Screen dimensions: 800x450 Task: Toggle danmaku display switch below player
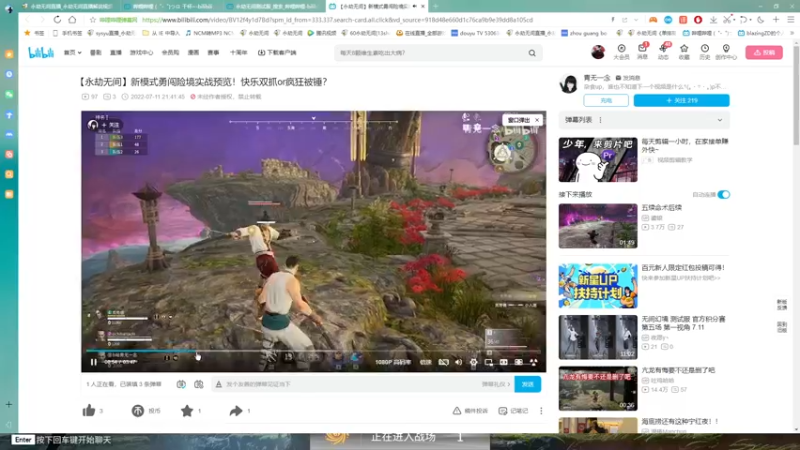(181, 384)
